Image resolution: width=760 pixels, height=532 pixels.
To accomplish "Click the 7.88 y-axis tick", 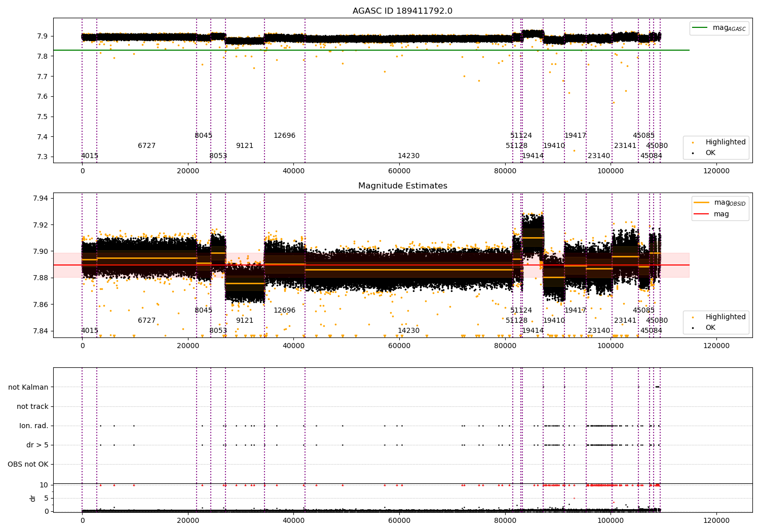I will pos(41,278).
